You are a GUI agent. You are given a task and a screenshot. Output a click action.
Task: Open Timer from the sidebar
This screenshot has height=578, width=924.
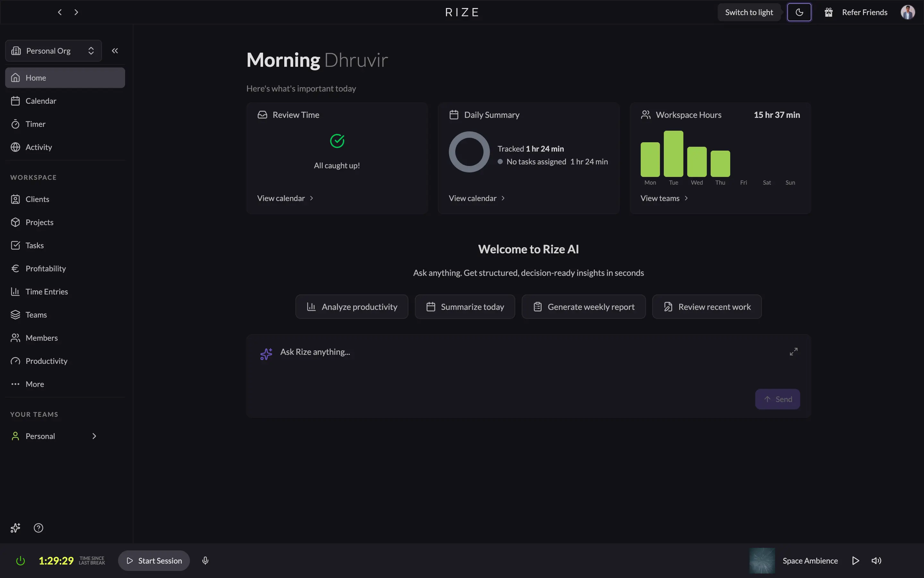tap(65, 124)
